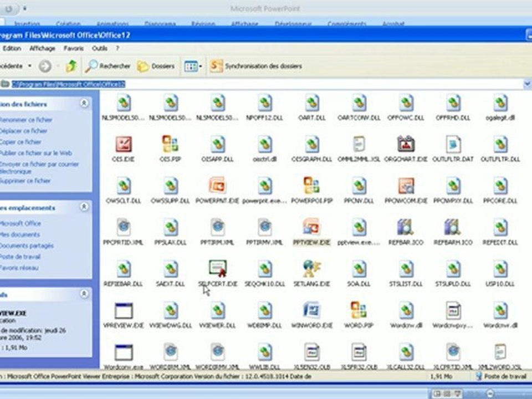Select the SETLANG.EXE file icon
Screen dimensions: 532x399
tap(311, 269)
